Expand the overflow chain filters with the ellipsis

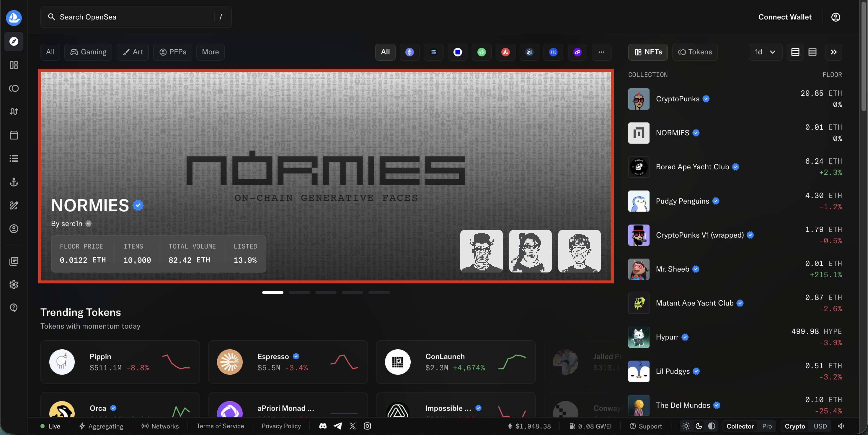pyautogui.click(x=601, y=52)
